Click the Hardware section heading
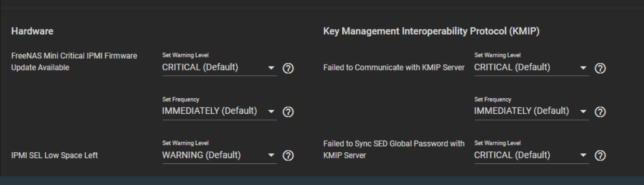 click(32, 32)
